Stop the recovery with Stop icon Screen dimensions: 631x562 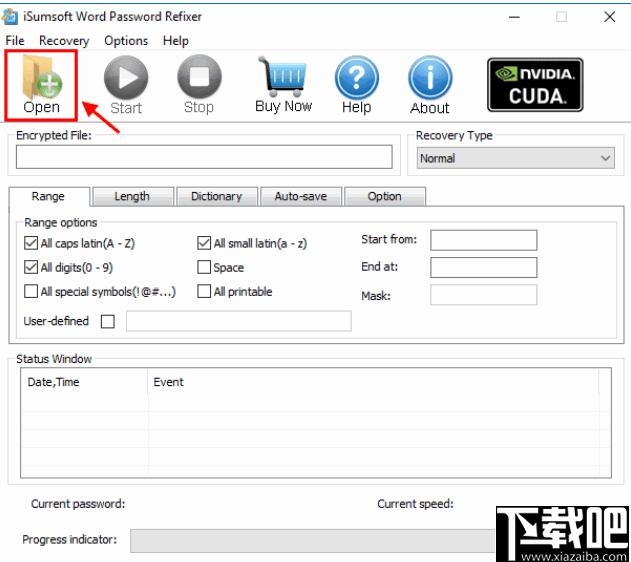pos(199,84)
